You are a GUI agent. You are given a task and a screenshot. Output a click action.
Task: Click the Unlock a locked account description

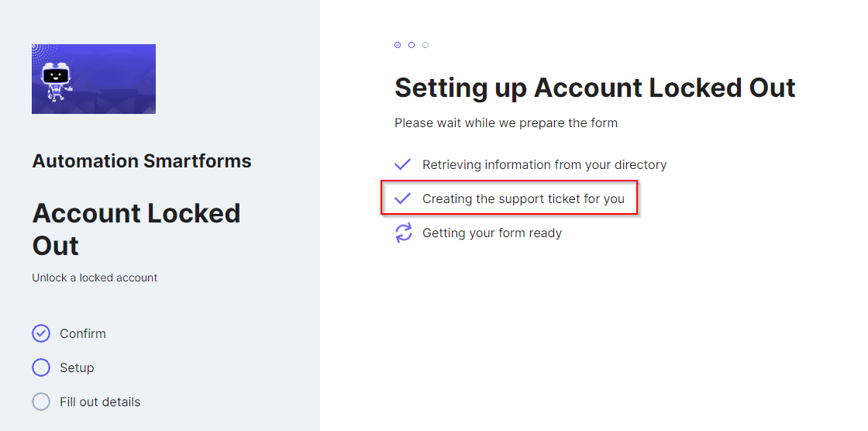tap(95, 278)
